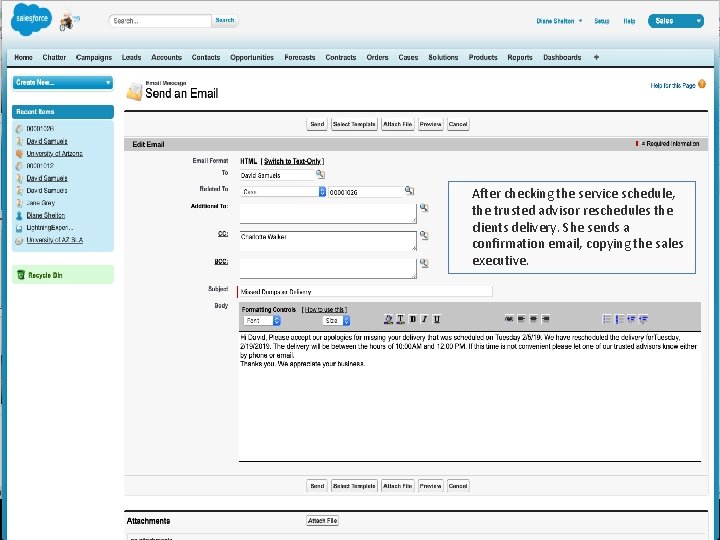Center align the body text
This screenshot has width=720, height=540.
tap(533, 318)
